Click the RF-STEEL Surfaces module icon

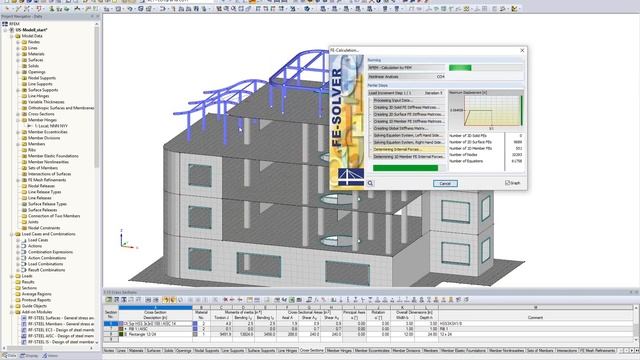(x=24, y=318)
